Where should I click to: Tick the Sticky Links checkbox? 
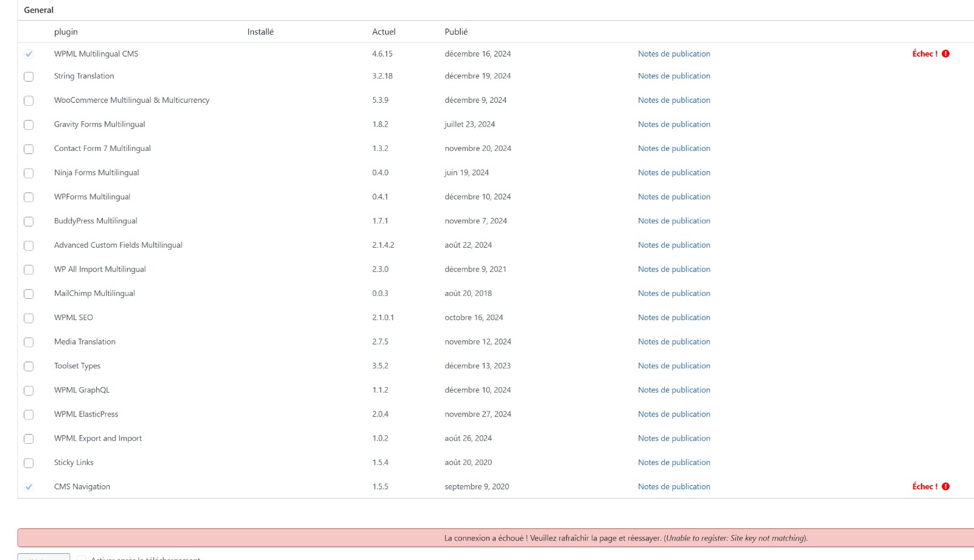pyautogui.click(x=29, y=463)
